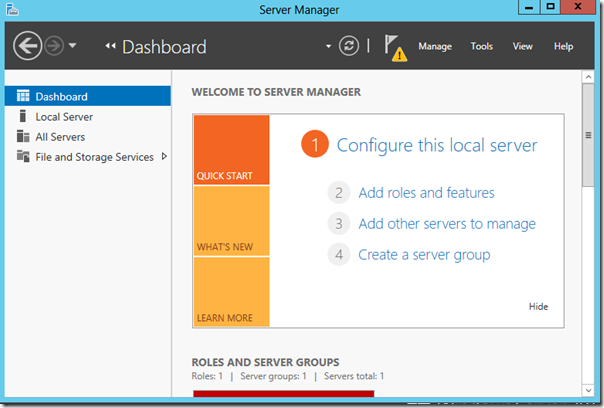This screenshot has height=408, width=604.
Task: Open the navigation history dropdown arrow
Action: pos(73,46)
